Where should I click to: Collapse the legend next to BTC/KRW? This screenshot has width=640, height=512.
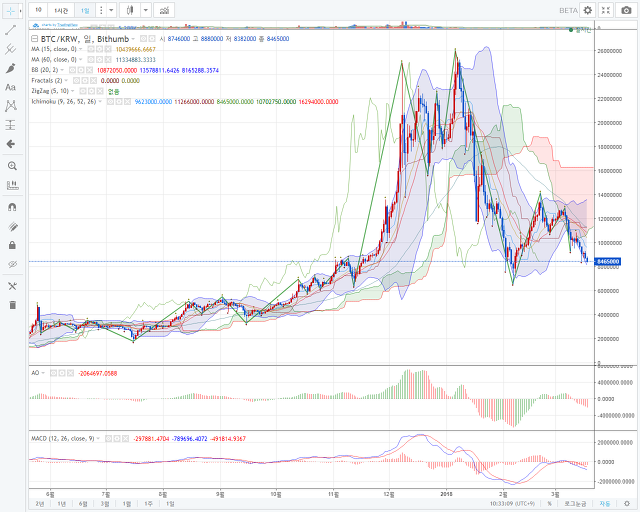35,39
